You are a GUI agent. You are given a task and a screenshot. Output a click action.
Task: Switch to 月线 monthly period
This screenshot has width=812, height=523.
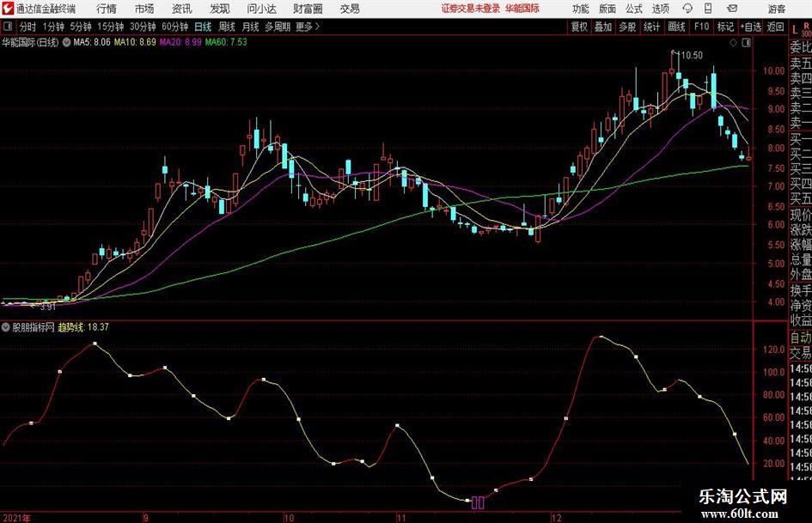pyautogui.click(x=250, y=27)
